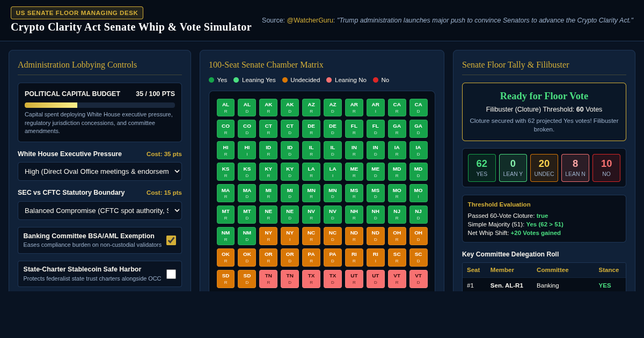Select the MA Republican seat tile

225,193
